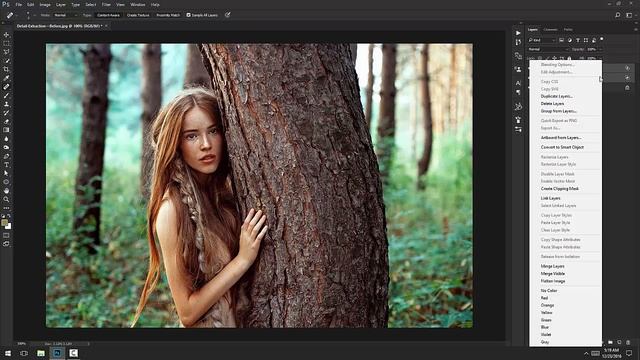This screenshot has width=640, height=360.
Task: Open the layer blend mode dropdown
Action: (x=548, y=49)
